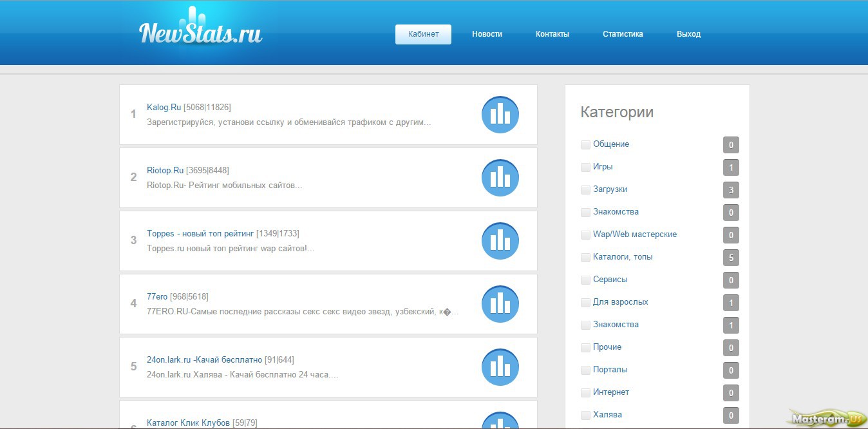The height and width of the screenshot is (429, 868).
Task: Browse the Игры category link
Action: pyautogui.click(x=603, y=167)
